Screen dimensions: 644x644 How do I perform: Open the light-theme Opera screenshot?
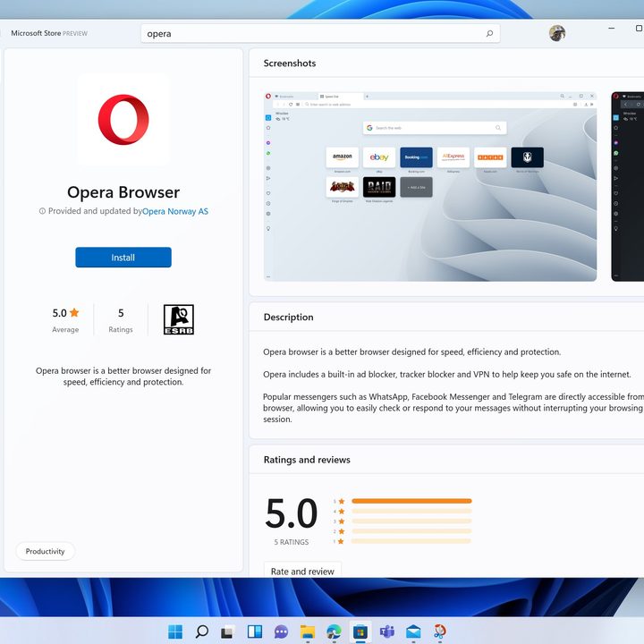tap(430, 186)
